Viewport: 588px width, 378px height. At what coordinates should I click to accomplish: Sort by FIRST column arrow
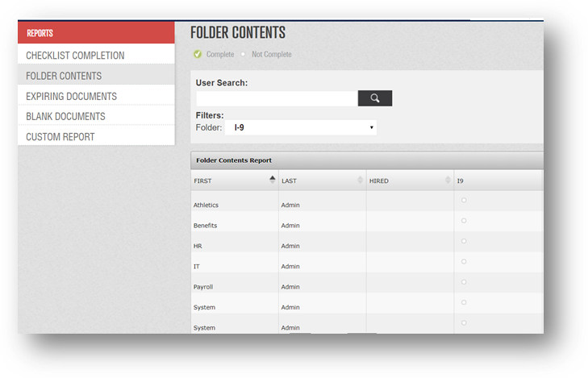[273, 180]
